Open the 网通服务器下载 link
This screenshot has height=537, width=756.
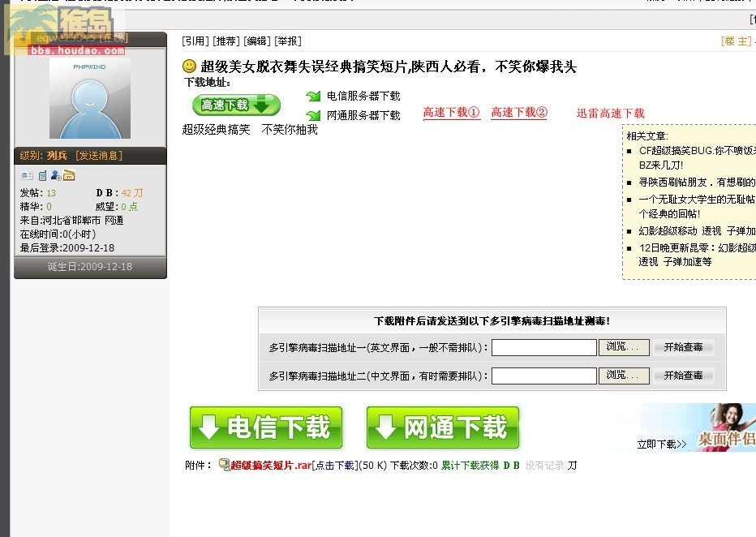pos(363,115)
